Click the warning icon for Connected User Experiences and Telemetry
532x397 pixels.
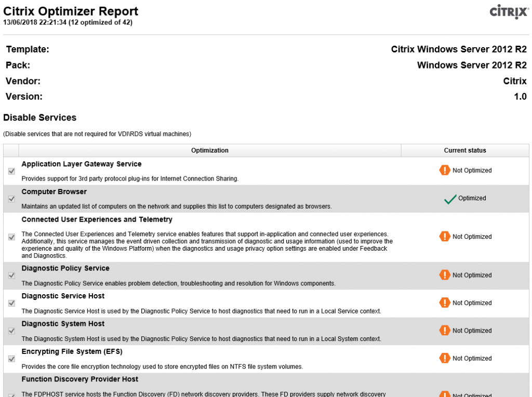[x=444, y=237]
